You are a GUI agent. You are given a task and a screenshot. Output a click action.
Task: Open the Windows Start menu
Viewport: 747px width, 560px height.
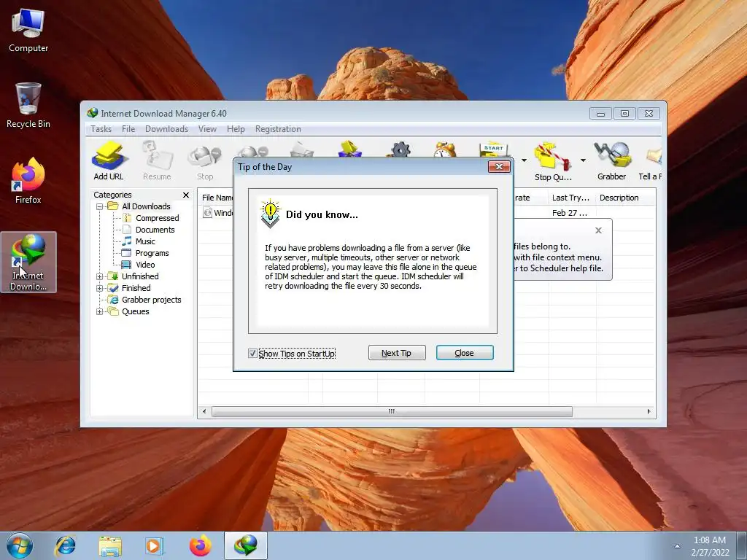coord(20,545)
